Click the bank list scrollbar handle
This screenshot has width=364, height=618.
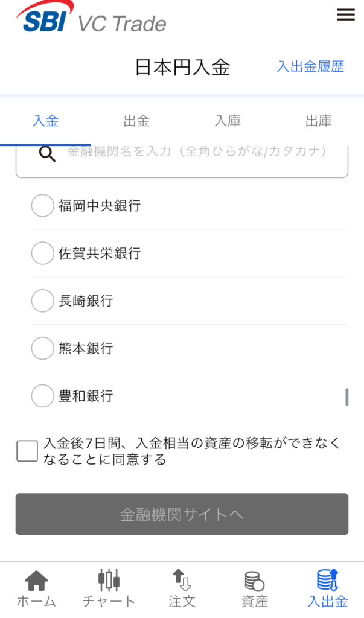click(347, 397)
